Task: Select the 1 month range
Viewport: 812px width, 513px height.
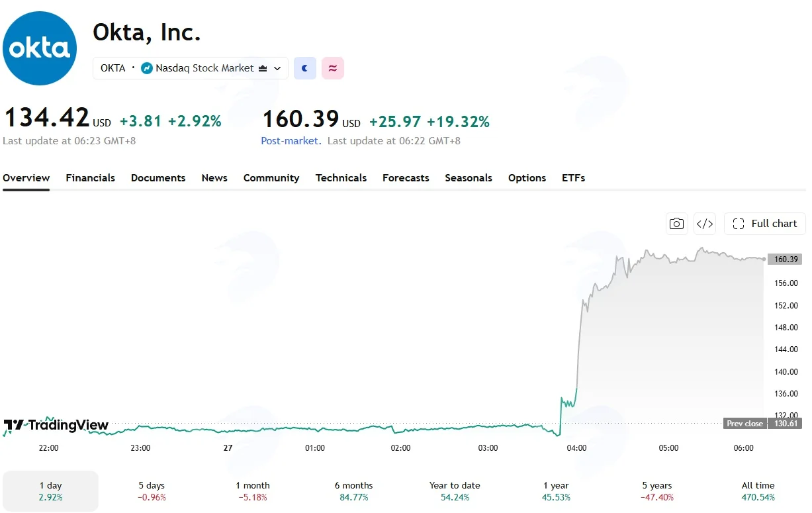Action: tap(253, 491)
